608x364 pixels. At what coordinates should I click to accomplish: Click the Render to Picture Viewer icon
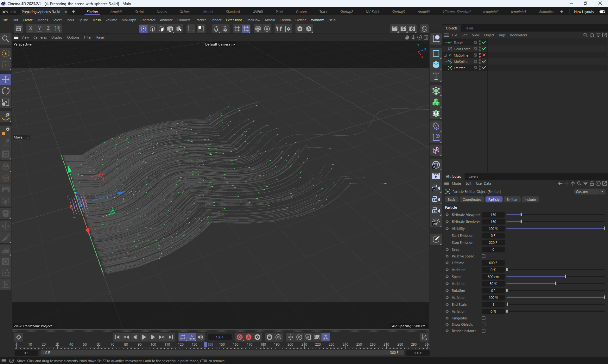pos(403,29)
